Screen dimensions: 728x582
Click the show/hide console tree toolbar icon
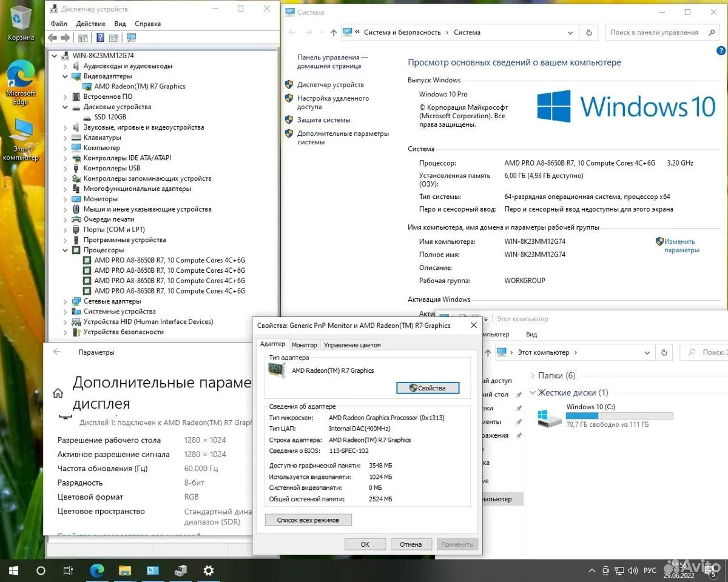83,38
